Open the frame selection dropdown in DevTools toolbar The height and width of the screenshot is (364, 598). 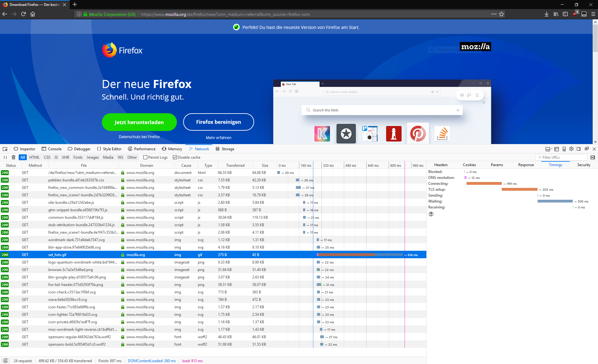[548, 149]
